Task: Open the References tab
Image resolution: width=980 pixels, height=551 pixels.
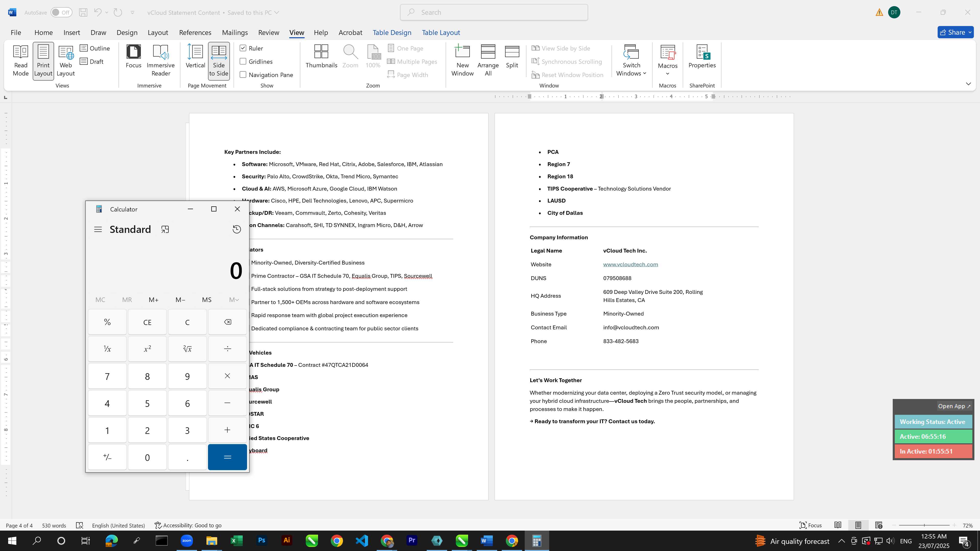Action: 195,33
